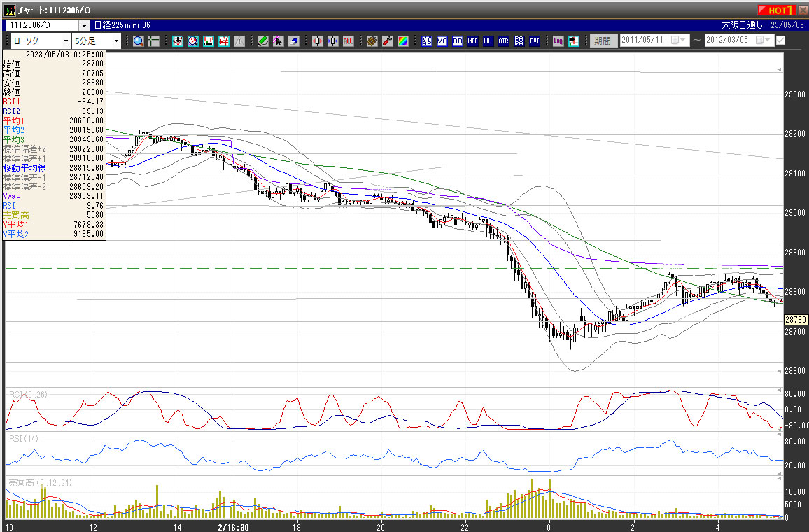Screen dimensions: 809x532
Task: Click the 期間 period button
Action: (603, 41)
